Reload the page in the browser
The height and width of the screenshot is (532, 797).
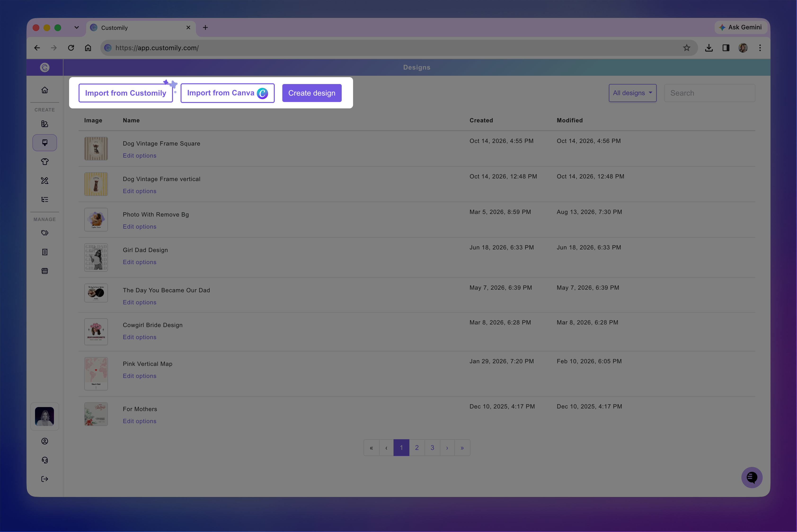(x=71, y=48)
